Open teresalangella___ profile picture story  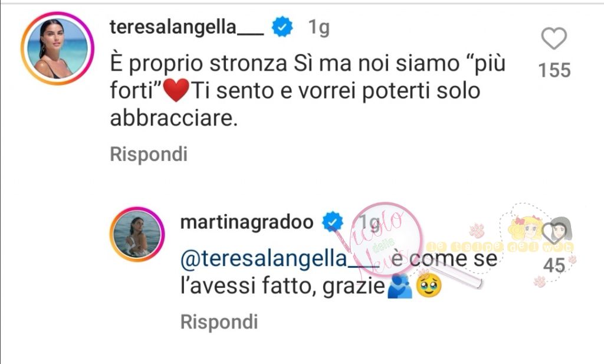pos(57,48)
